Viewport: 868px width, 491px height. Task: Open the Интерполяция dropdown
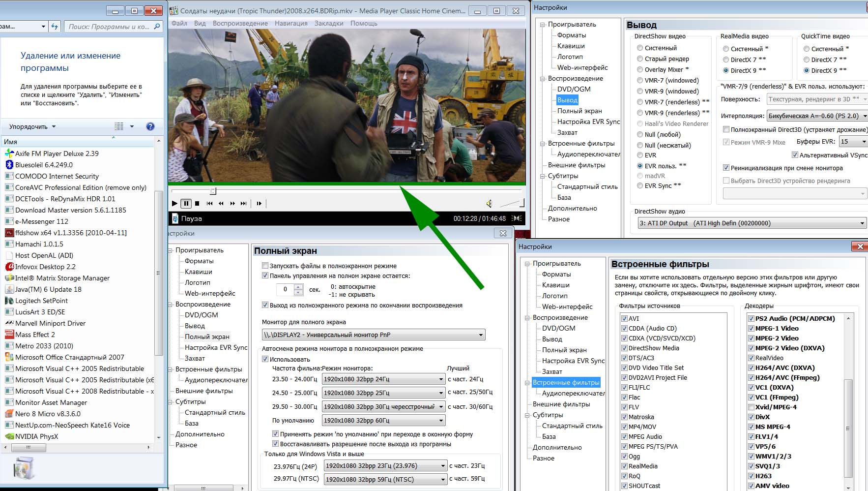817,116
